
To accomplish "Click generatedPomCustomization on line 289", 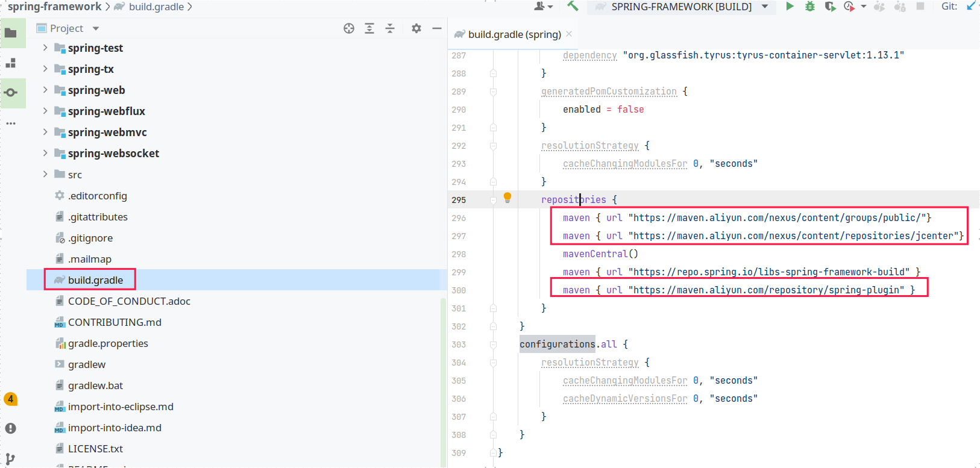I will tap(609, 92).
